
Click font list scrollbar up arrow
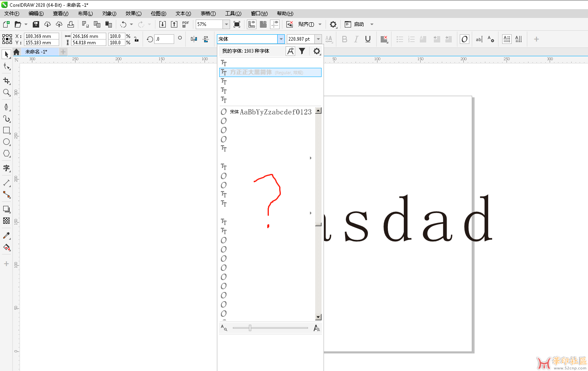pos(318,111)
